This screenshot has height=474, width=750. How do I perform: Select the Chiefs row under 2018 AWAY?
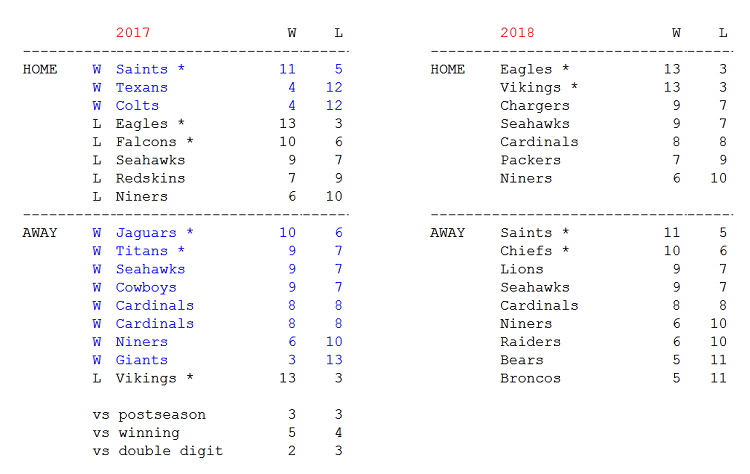point(614,251)
